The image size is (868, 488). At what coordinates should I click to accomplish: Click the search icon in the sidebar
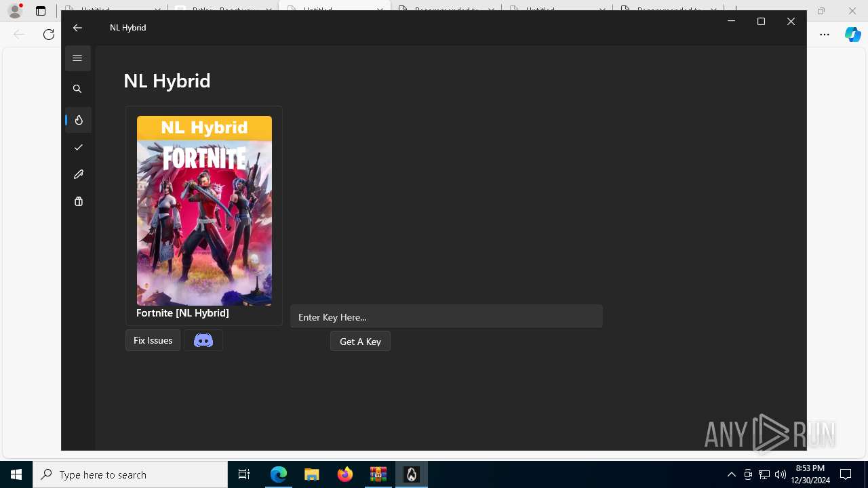[77, 89]
